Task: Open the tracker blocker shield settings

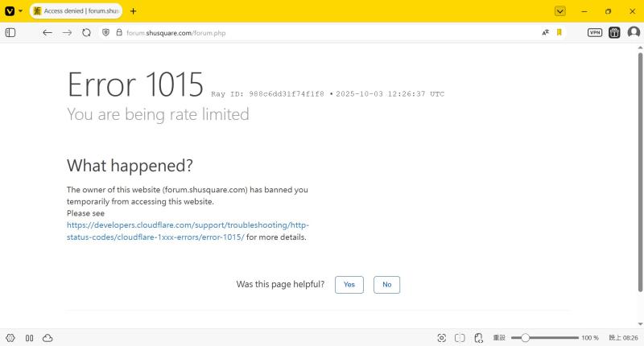Action: coord(105,32)
